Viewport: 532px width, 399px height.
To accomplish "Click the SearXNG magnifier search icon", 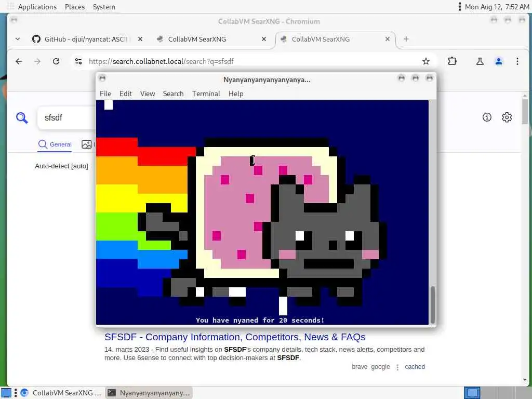I will coord(22,118).
